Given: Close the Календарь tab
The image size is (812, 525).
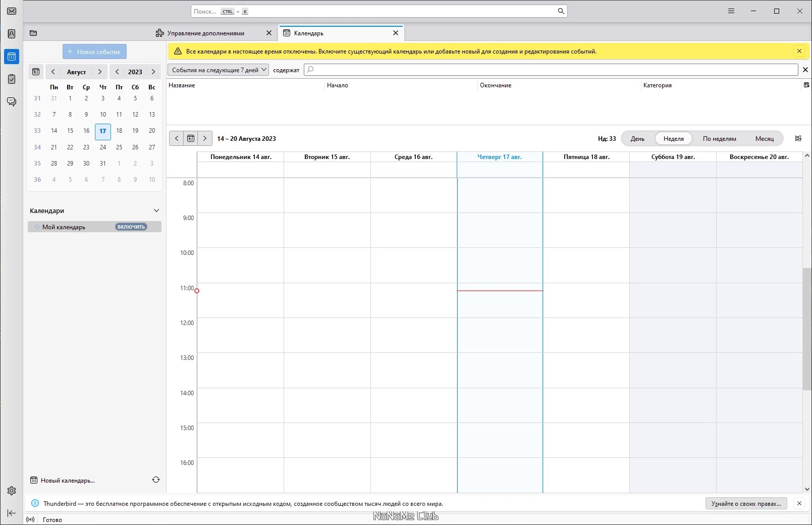Looking at the screenshot, I should (396, 33).
